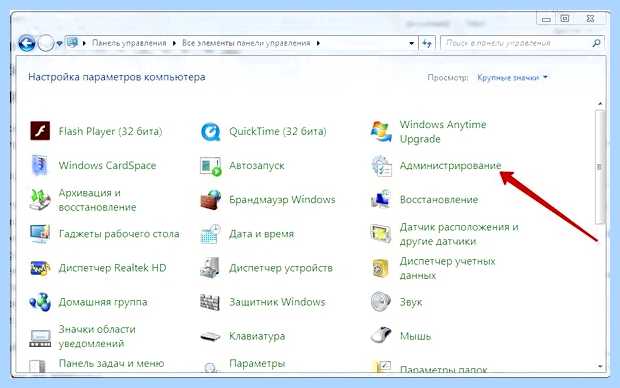Open the Клавиатура link

(x=257, y=336)
